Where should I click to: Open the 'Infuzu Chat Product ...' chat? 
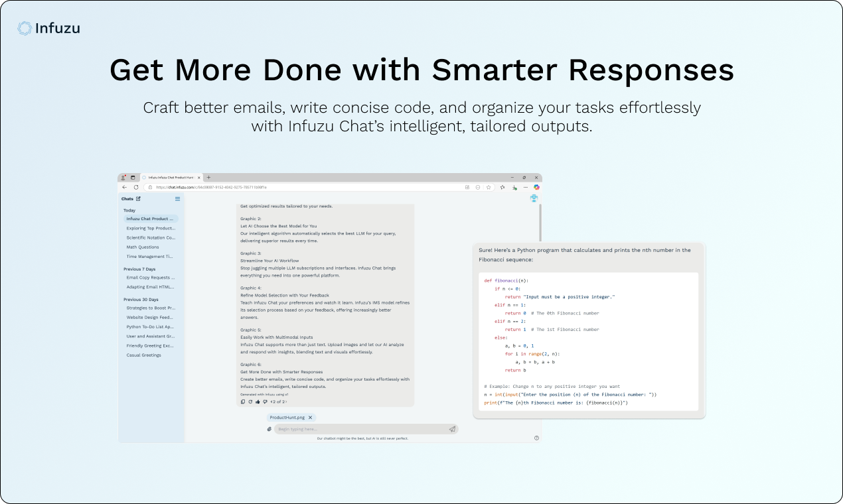[151, 219]
